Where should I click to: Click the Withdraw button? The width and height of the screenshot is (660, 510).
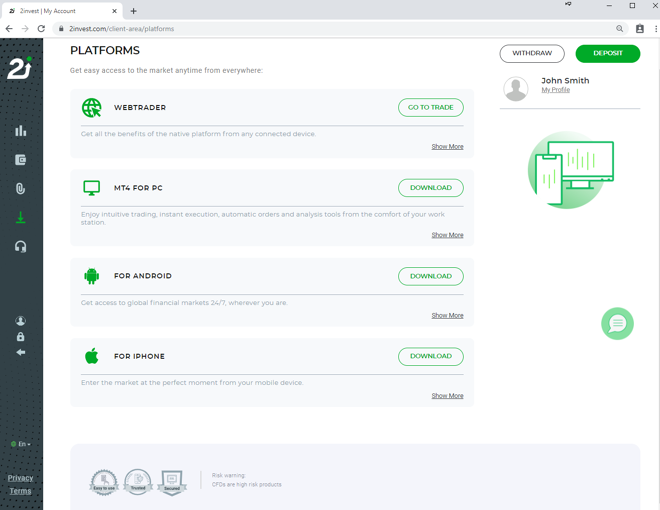coord(532,53)
